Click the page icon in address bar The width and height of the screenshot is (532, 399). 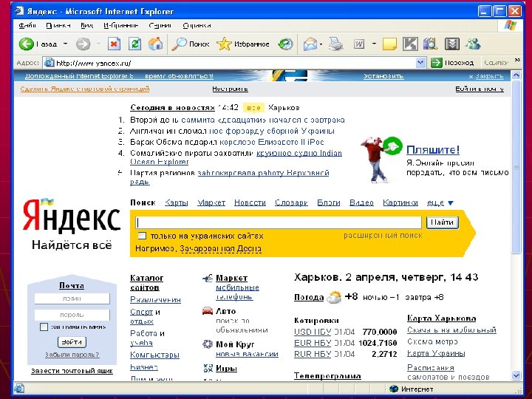[50, 63]
